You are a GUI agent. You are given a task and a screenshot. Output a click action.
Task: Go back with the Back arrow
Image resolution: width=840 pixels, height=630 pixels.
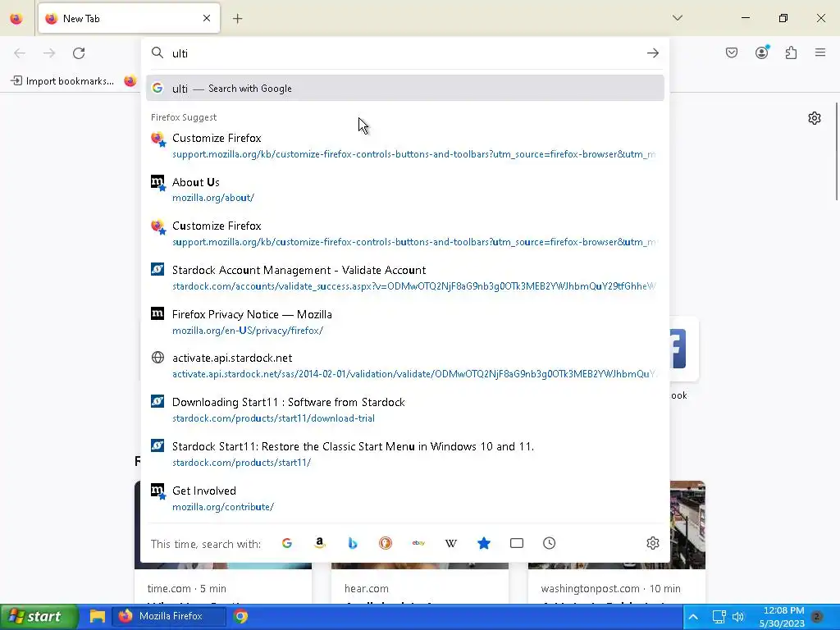(x=20, y=53)
